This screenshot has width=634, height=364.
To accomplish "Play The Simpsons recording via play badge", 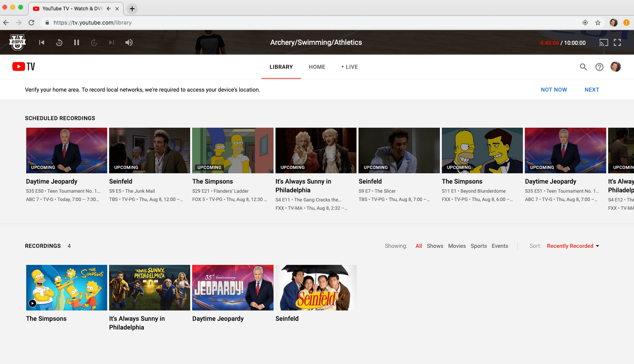I will click(33, 303).
